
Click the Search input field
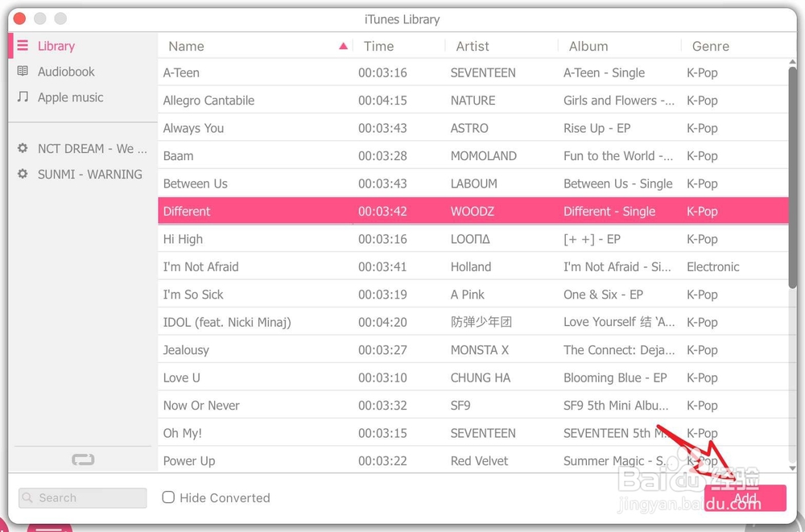pos(83,497)
